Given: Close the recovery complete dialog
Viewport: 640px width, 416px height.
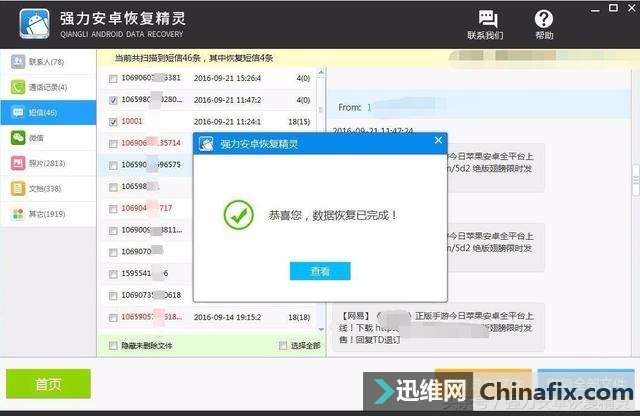Looking at the screenshot, I should coord(438,140).
